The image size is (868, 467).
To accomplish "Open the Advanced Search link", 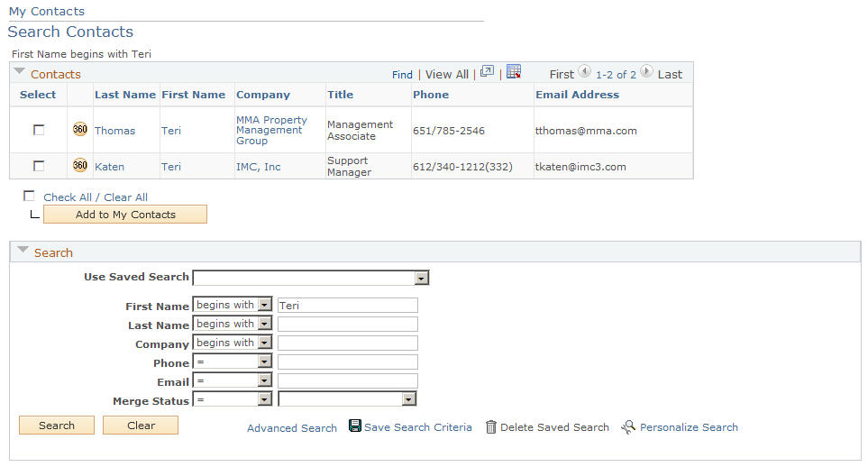I will (x=292, y=428).
